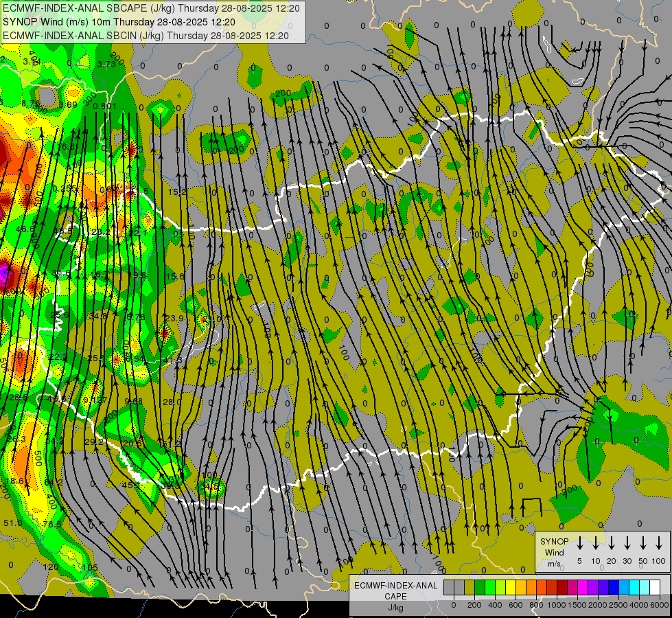Click the 4000 value under CAPE color bar
The width and height of the screenshot is (672, 618).
tap(639, 605)
